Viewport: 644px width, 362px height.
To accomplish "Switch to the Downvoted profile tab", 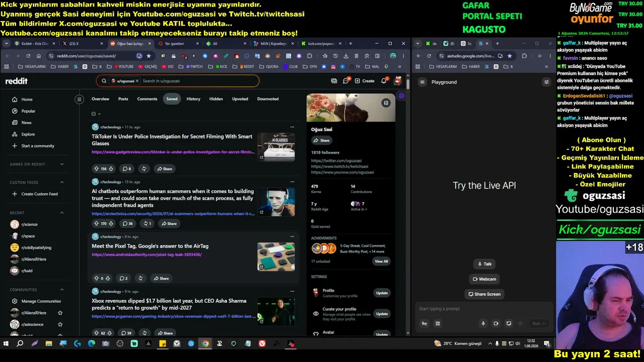I will pos(268,99).
